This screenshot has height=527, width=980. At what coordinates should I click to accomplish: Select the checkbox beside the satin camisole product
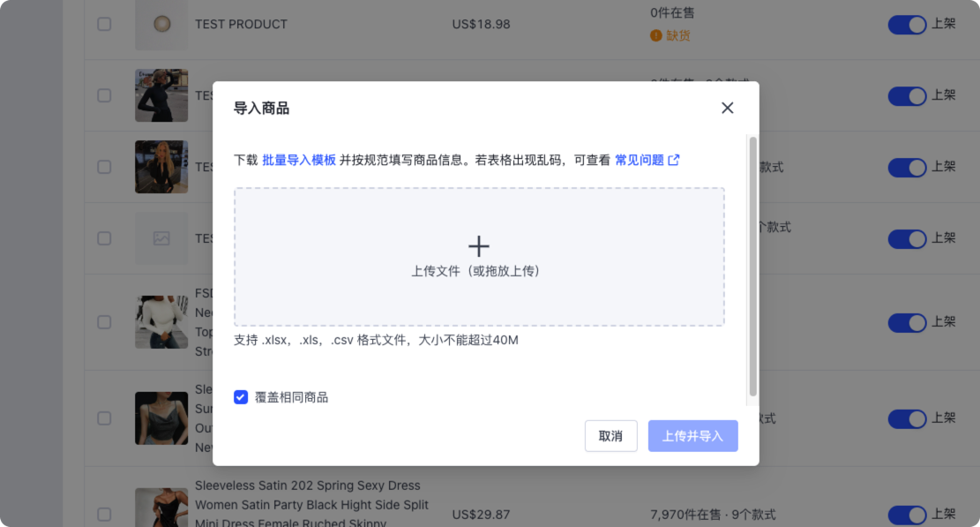[x=104, y=418]
